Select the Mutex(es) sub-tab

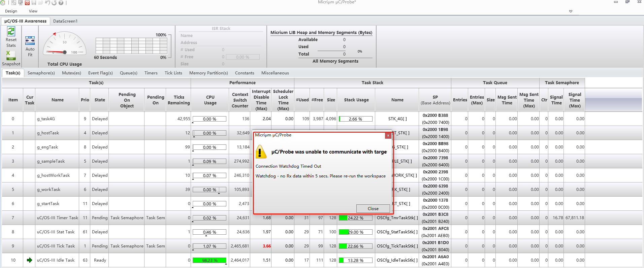(x=71, y=73)
